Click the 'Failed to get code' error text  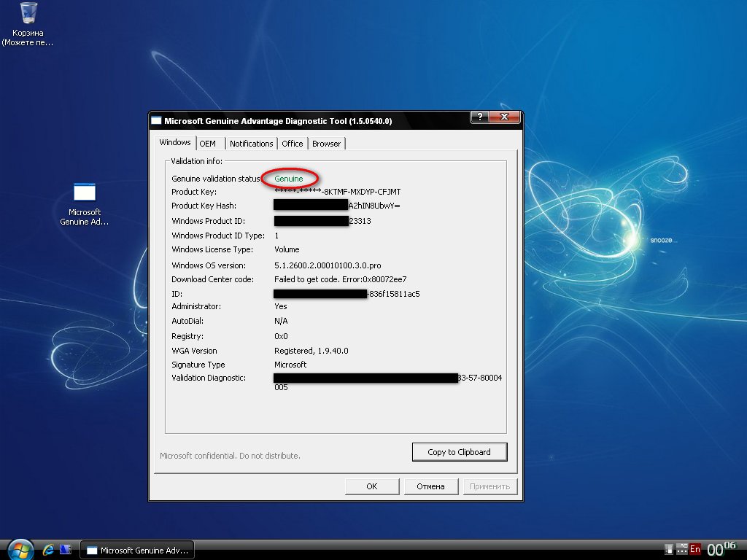[x=341, y=279]
